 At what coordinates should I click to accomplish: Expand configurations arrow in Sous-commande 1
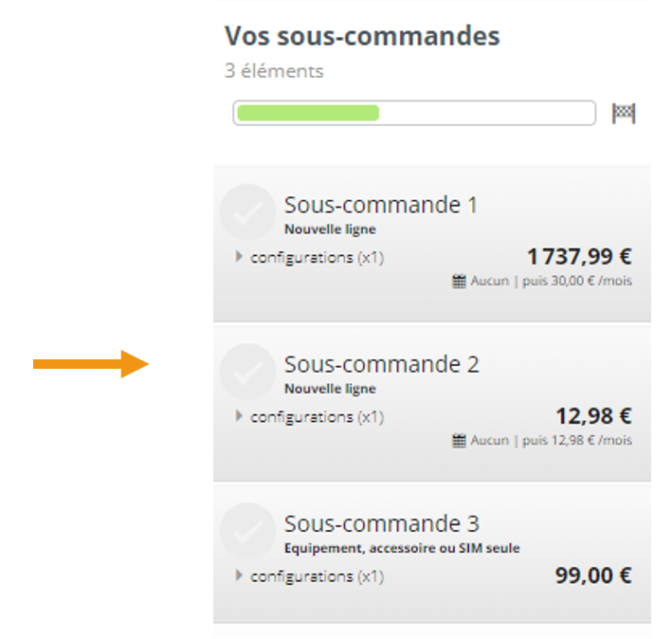coord(239,257)
